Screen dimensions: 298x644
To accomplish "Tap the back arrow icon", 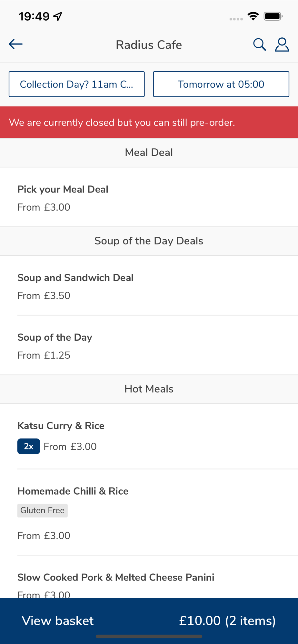I will pyautogui.click(x=15, y=44).
